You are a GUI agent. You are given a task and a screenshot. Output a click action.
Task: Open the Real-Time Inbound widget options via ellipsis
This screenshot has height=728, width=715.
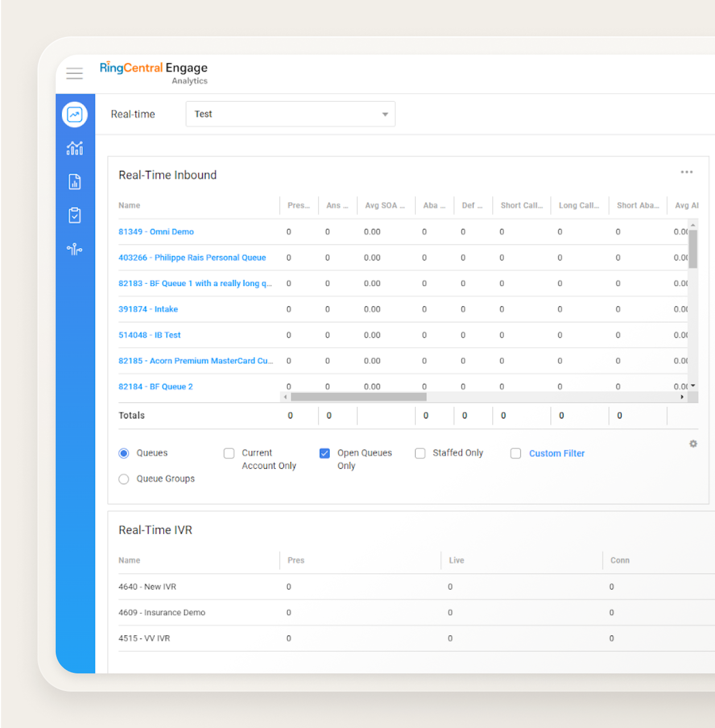(687, 172)
